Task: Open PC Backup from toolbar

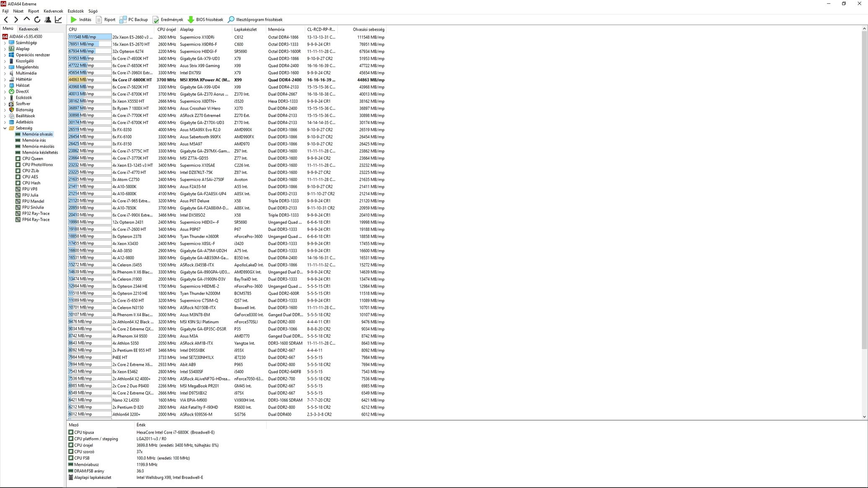Action: click(x=134, y=20)
